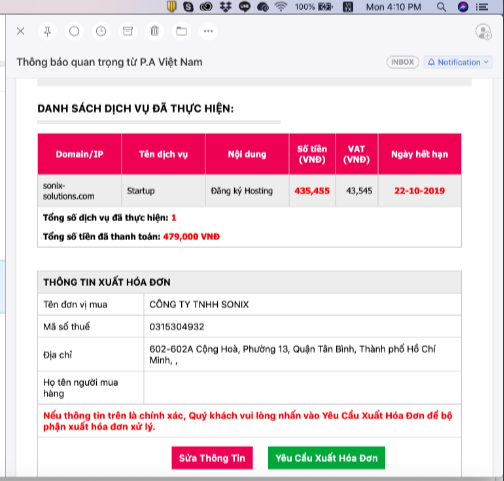Screen dimensions: 504x481
Task: Click the Sửa Thông Tin button
Action: tap(212, 458)
